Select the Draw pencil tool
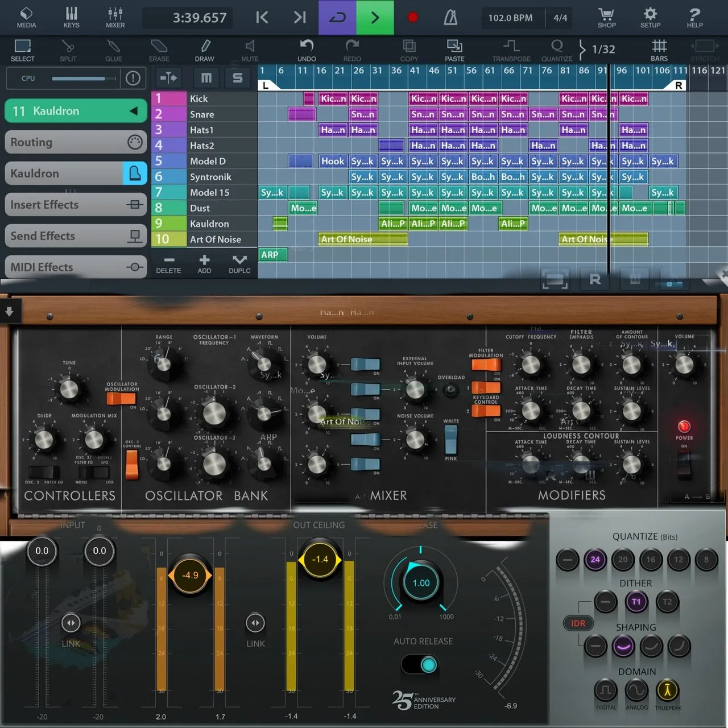This screenshot has height=728, width=728. (205, 50)
